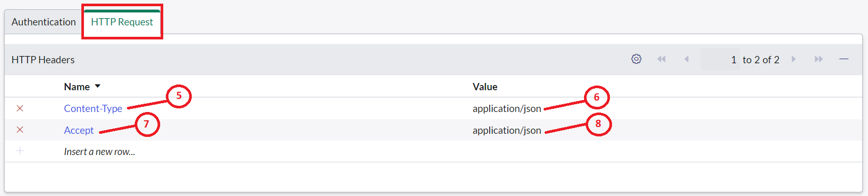Edit the starting row number field

click(720, 60)
